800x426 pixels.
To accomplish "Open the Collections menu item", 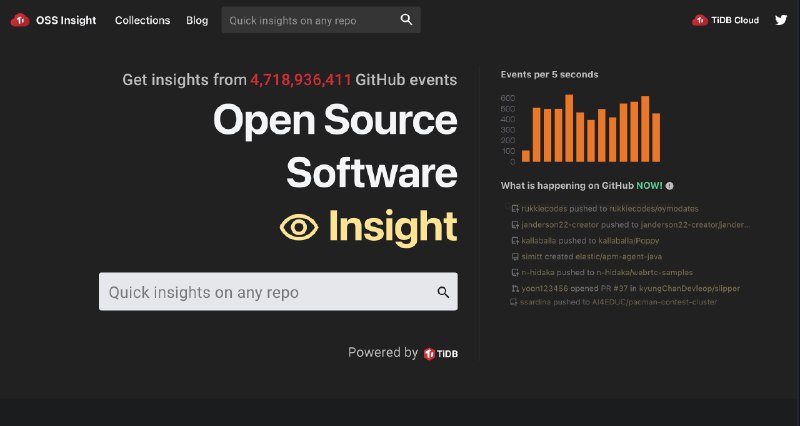I will (142, 20).
